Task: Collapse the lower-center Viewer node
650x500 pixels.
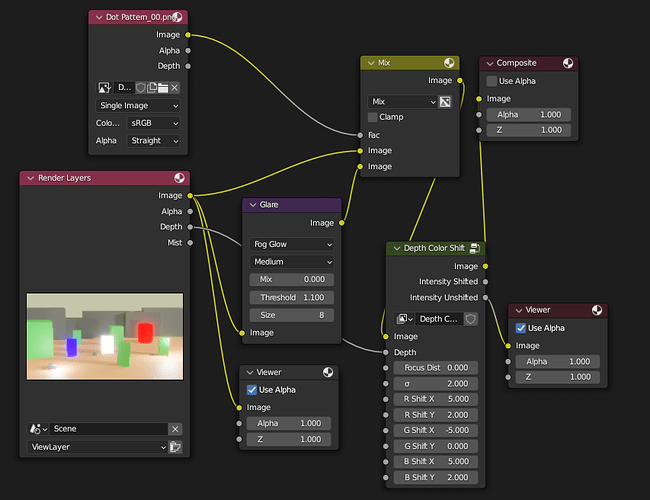Action: [250, 372]
